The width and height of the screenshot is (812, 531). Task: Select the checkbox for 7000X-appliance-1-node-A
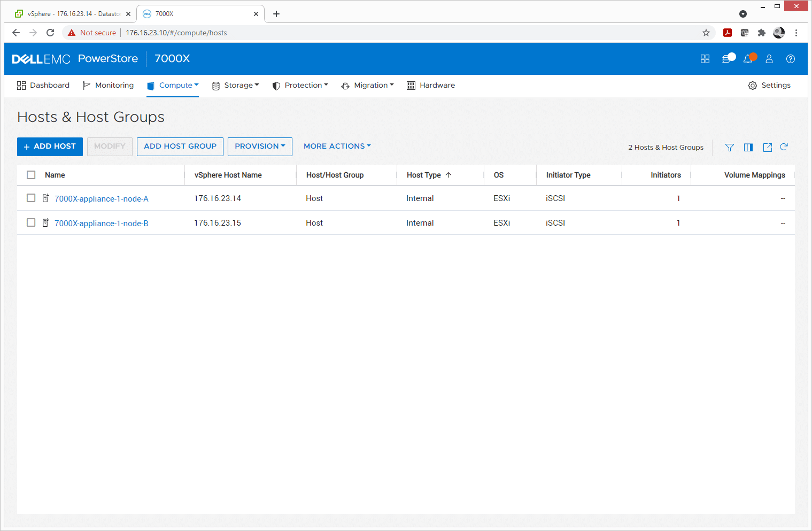[x=31, y=198]
